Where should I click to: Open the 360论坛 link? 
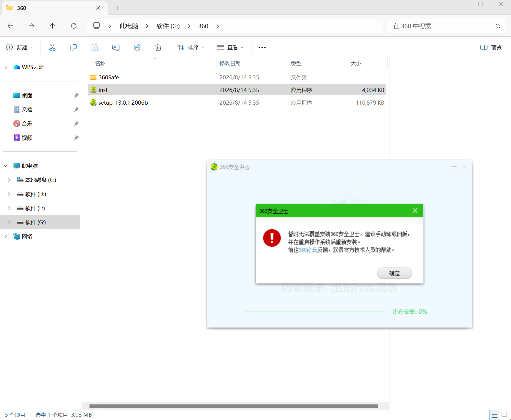point(308,250)
